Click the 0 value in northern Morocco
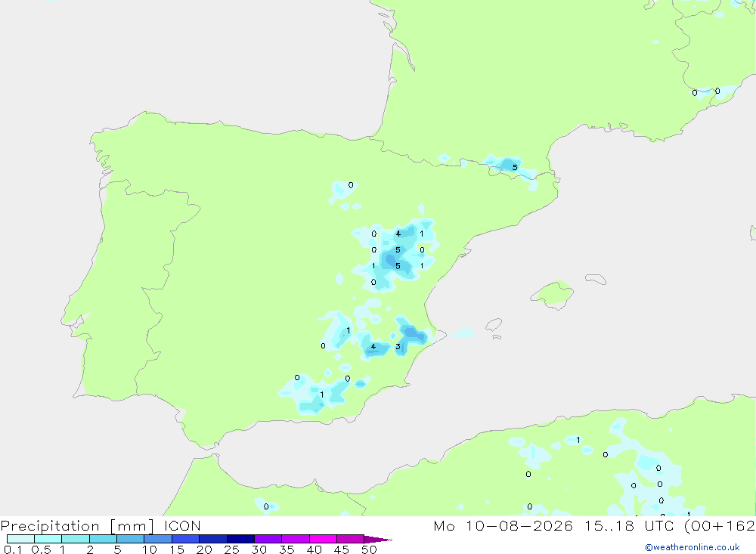The width and height of the screenshot is (756, 554). tap(266, 506)
